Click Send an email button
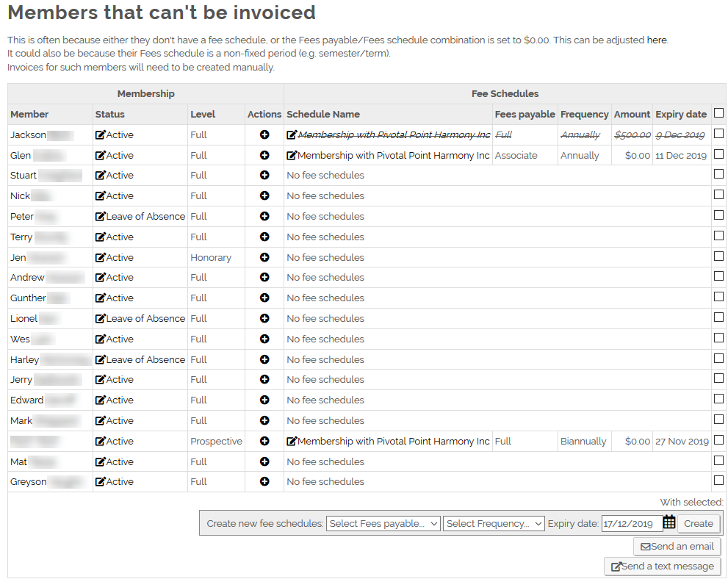The height and width of the screenshot is (579, 728). click(x=677, y=547)
